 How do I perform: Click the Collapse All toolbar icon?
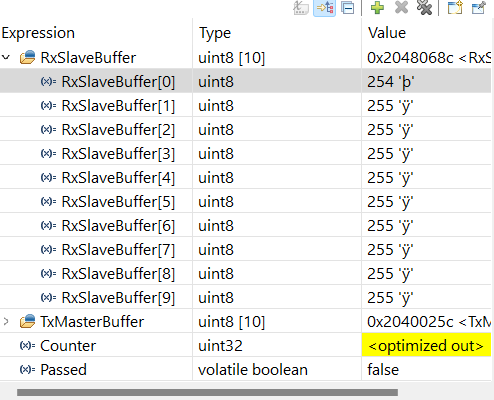(348, 8)
